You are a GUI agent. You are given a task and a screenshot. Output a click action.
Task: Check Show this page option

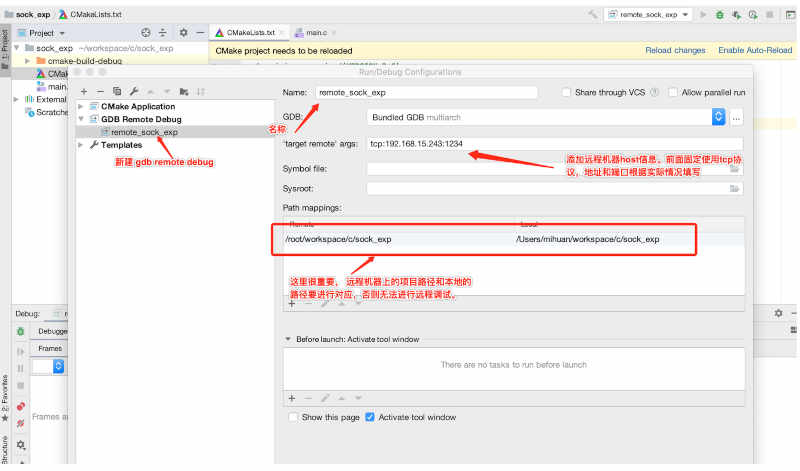tap(293, 417)
